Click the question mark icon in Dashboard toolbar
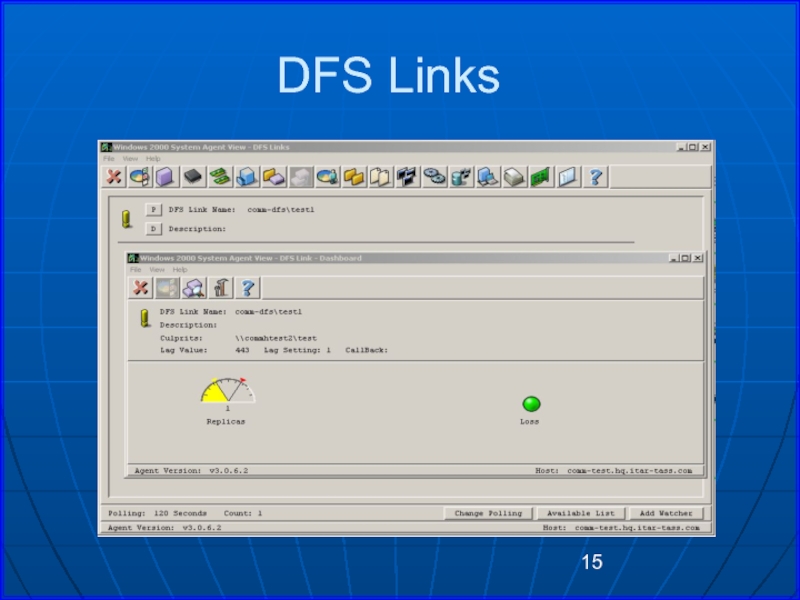Image resolution: width=800 pixels, height=600 pixels. coord(248,288)
